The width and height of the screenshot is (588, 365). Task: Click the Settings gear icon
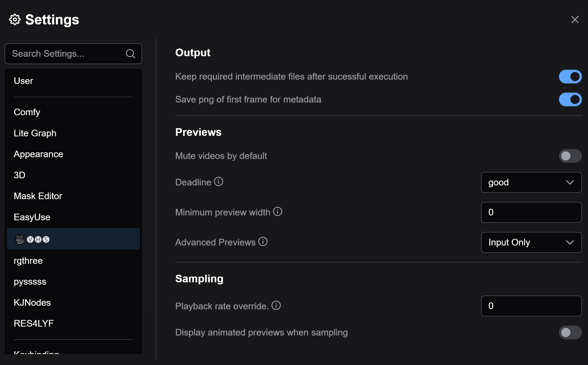click(x=15, y=20)
